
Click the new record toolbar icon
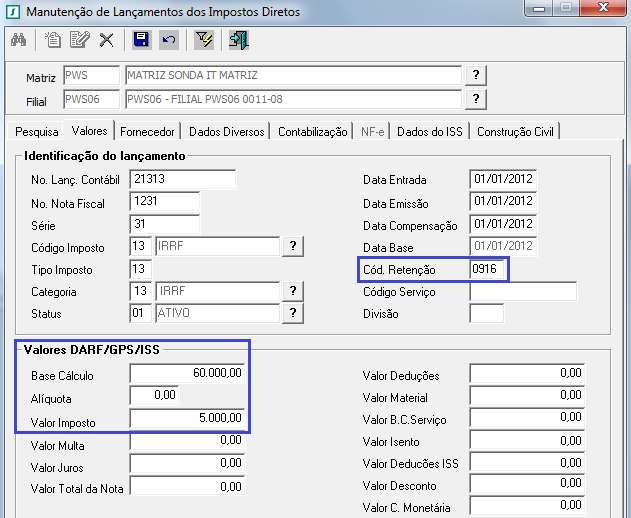coord(53,40)
